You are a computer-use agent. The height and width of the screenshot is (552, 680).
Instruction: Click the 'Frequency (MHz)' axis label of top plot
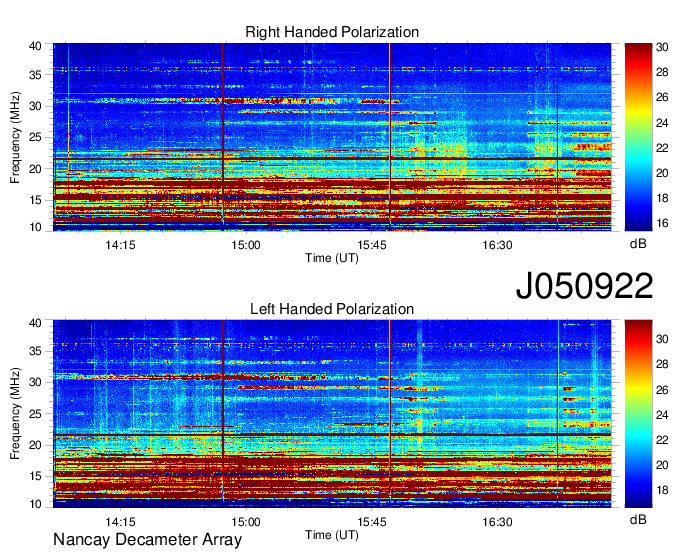click(15, 137)
